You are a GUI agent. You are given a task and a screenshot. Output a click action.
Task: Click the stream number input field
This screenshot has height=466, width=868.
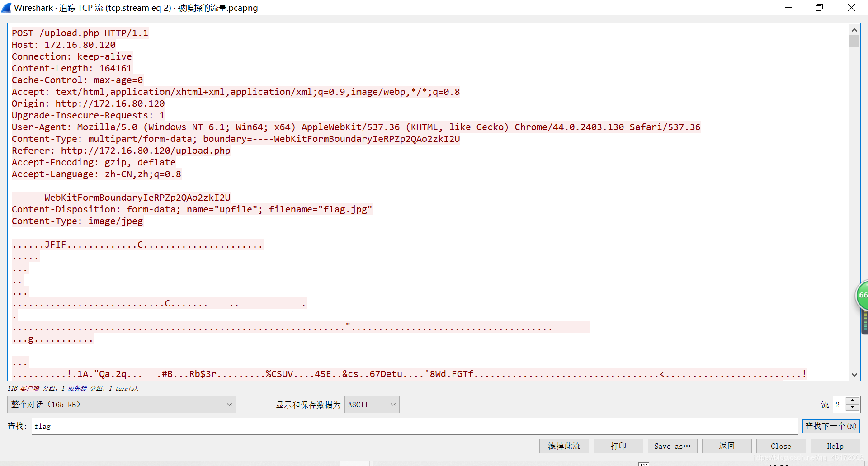point(840,405)
